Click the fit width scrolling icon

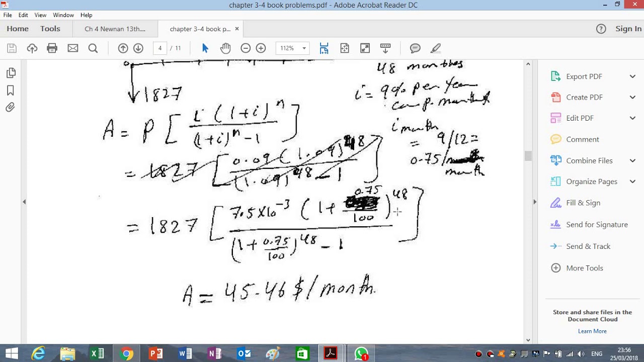[x=324, y=48]
